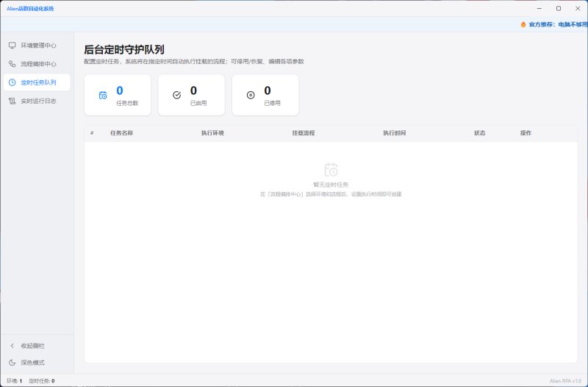The image size is (588, 387).
Task: Click the Alien店群自动化系统 window title
Action: click(x=30, y=9)
